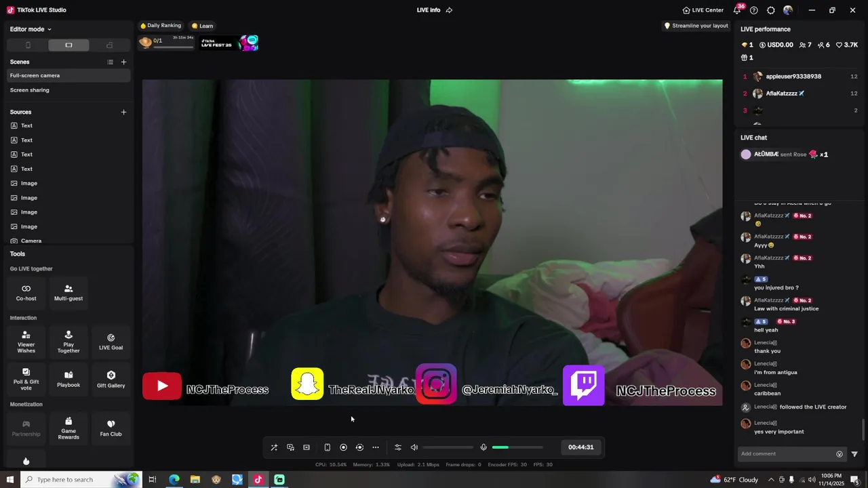Mute the microphone
868x488 pixels.
pos(484,447)
